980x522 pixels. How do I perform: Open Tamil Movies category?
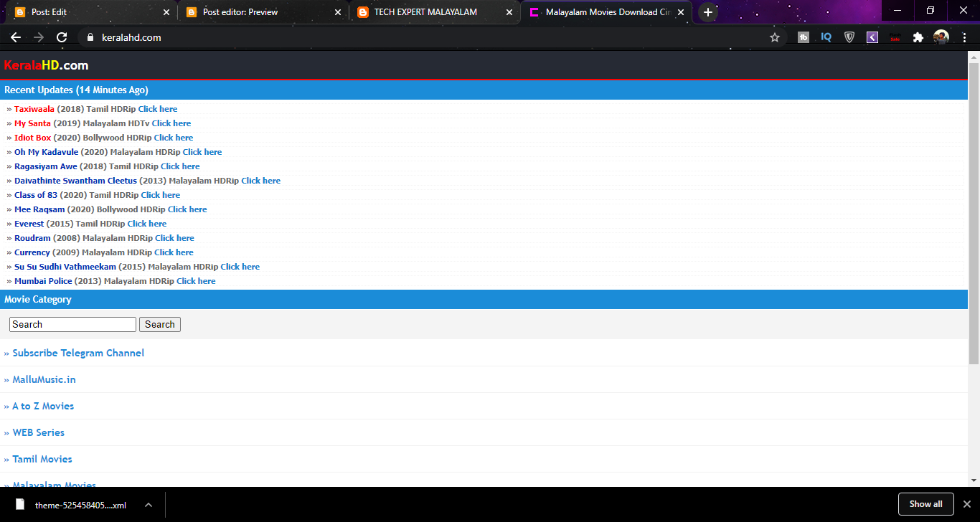coord(42,459)
